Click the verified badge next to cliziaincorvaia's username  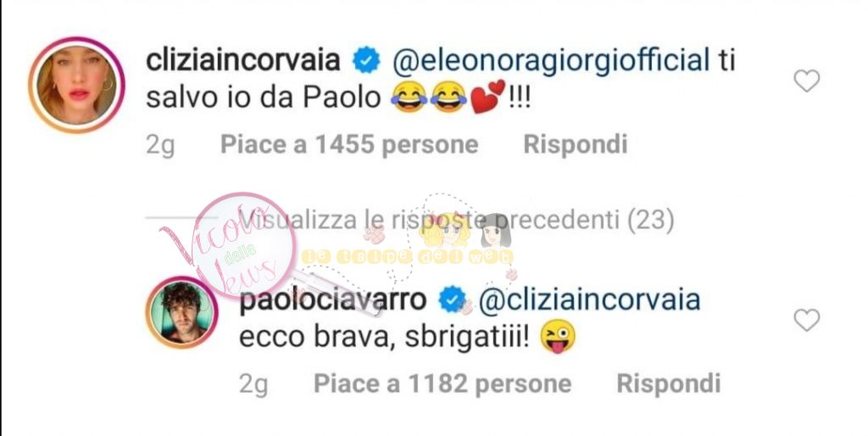click(x=366, y=60)
